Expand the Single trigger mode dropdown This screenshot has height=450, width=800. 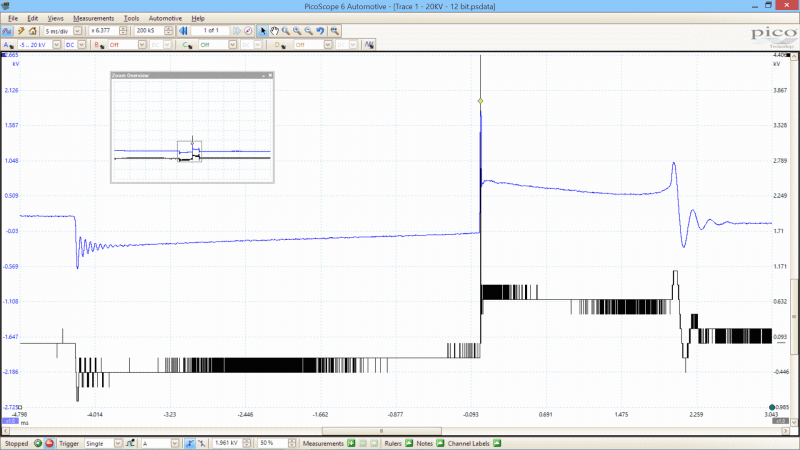pos(118,443)
